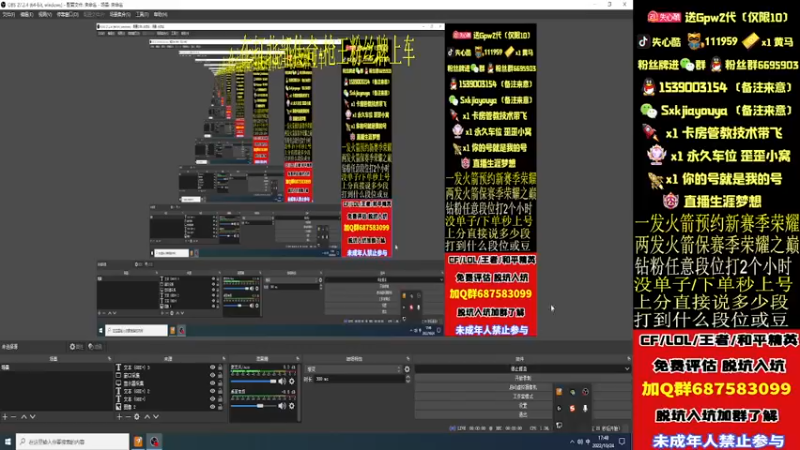Move the scene down in the Scenes panel
Viewport: 800px width, 450px height.
pos(33,417)
